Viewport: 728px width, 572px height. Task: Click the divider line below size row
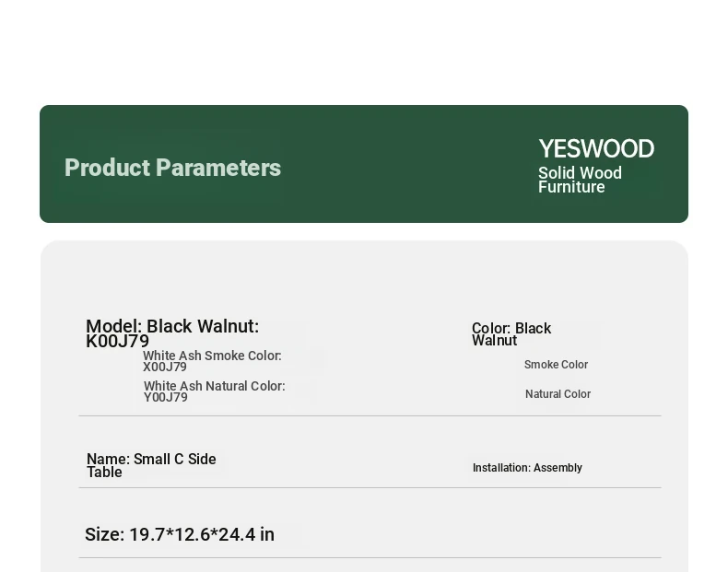tap(370, 557)
